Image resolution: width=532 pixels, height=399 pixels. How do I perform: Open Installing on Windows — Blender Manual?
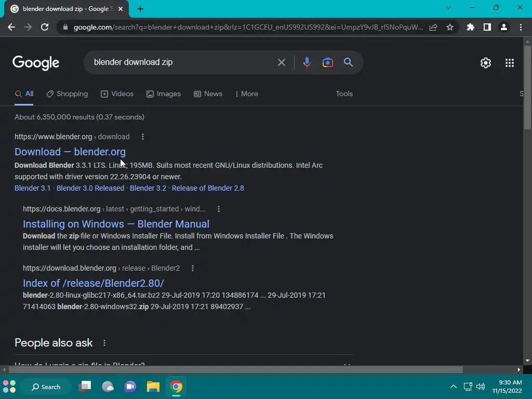pyautogui.click(x=116, y=224)
